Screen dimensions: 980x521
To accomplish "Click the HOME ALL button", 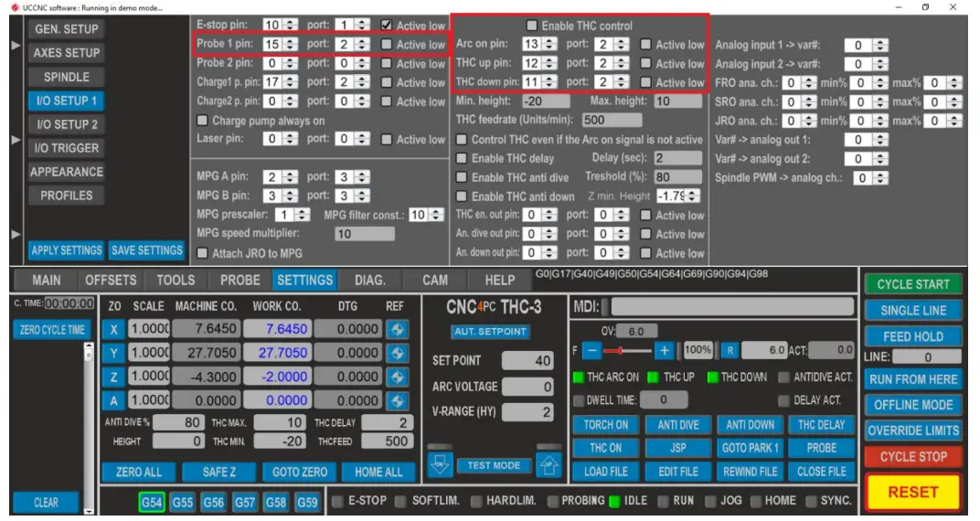I will tap(378, 473).
